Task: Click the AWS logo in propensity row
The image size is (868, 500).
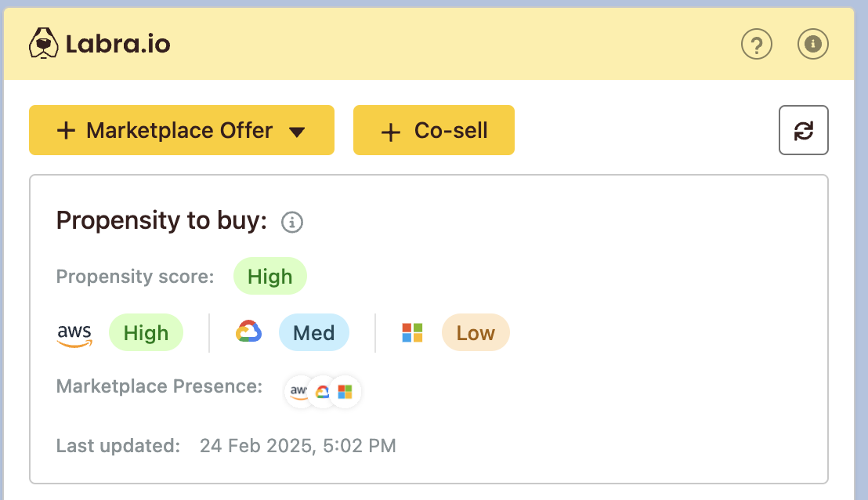Action: click(x=74, y=335)
